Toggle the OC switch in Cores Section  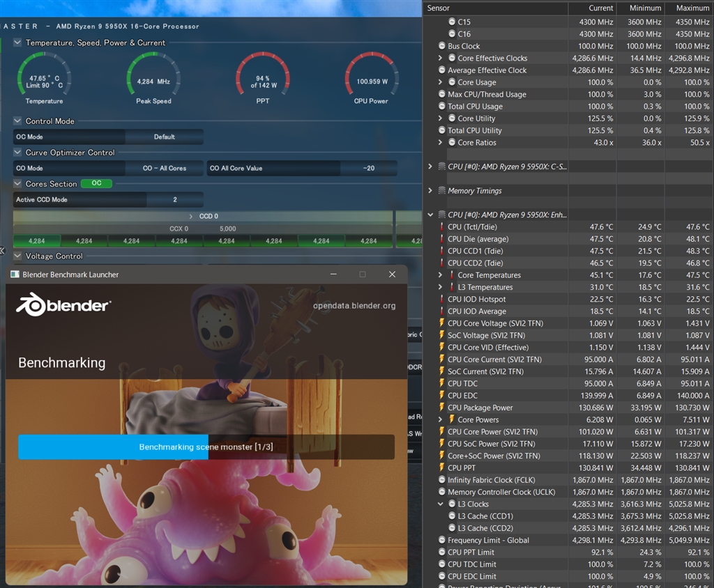[x=96, y=183]
